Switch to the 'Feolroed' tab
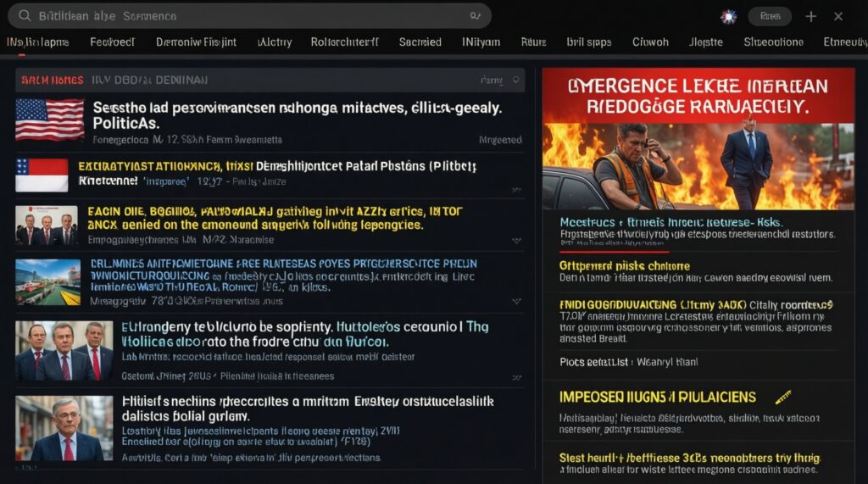 (113, 42)
